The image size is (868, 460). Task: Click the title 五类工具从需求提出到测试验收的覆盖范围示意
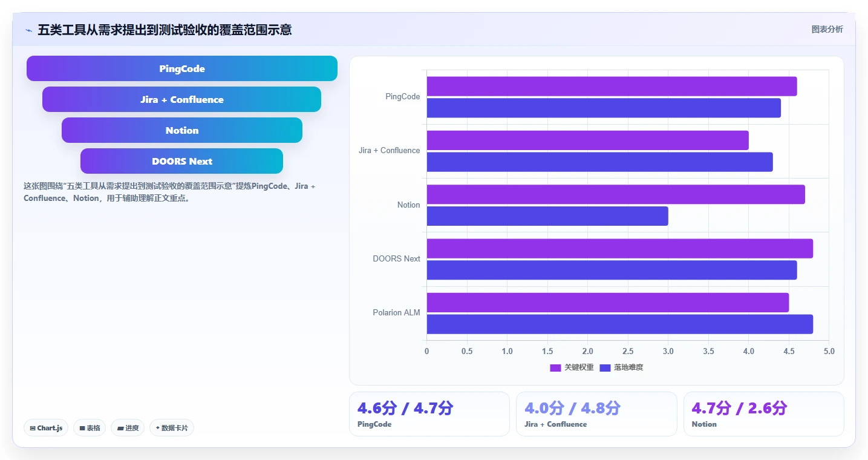[x=165, y=30]
